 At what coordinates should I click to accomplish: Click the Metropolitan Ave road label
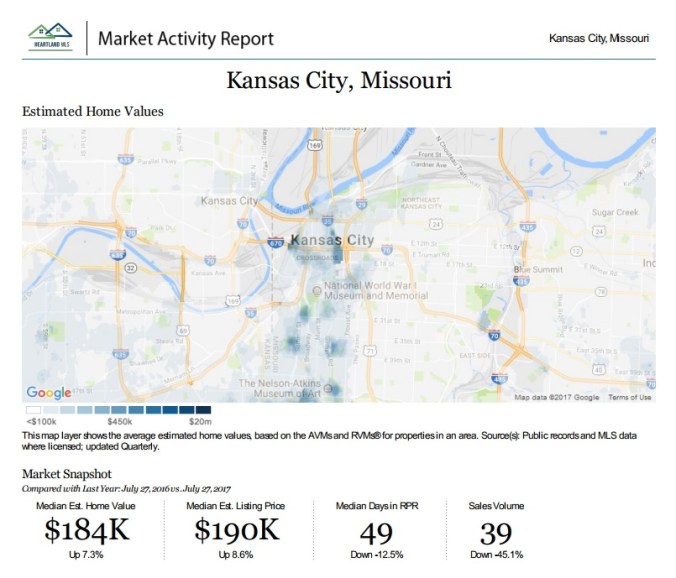tap(141, 311)
